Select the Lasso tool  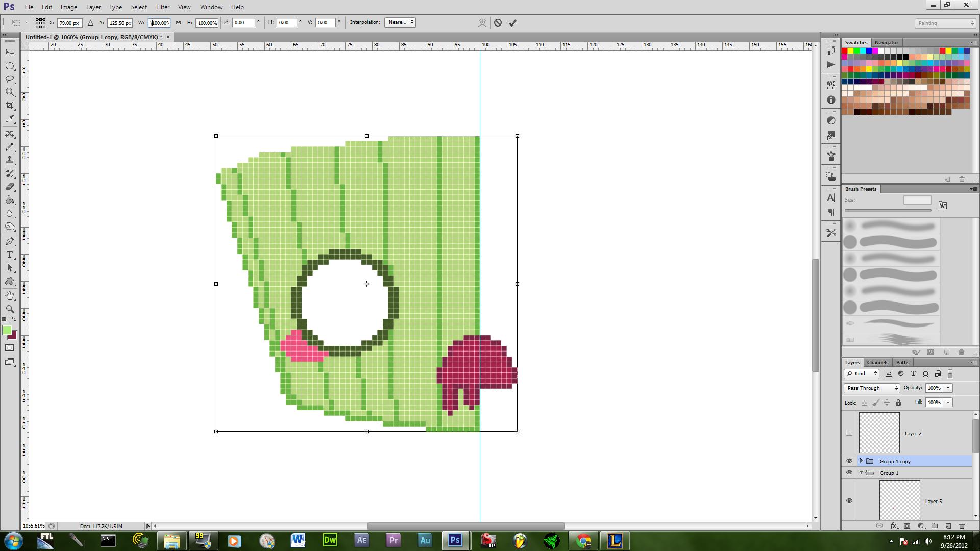point(10,79)
